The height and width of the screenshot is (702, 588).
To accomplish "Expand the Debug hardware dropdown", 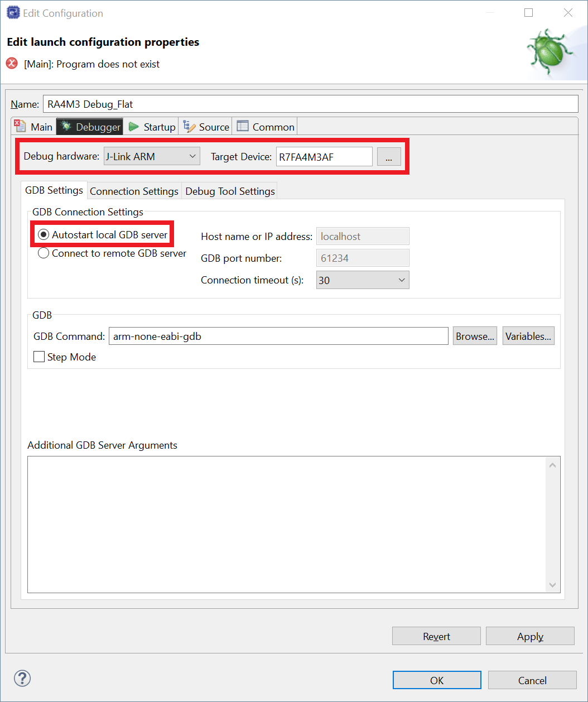I will click(x=152, y=157).
